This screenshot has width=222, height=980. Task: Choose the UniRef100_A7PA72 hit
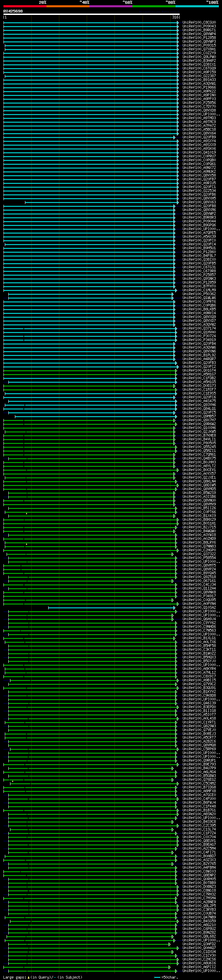point(199,125)
